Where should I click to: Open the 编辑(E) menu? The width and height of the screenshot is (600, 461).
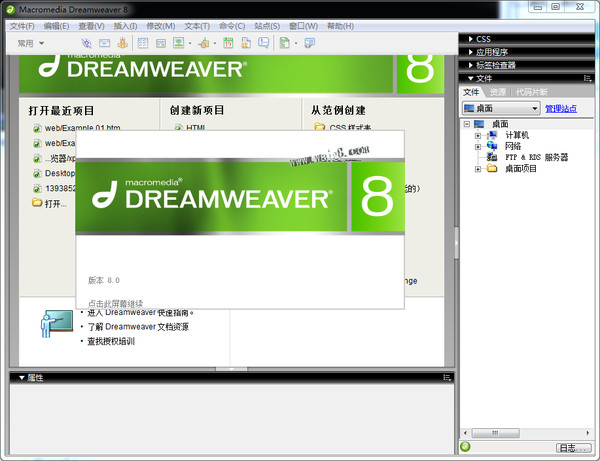(56, 26)
